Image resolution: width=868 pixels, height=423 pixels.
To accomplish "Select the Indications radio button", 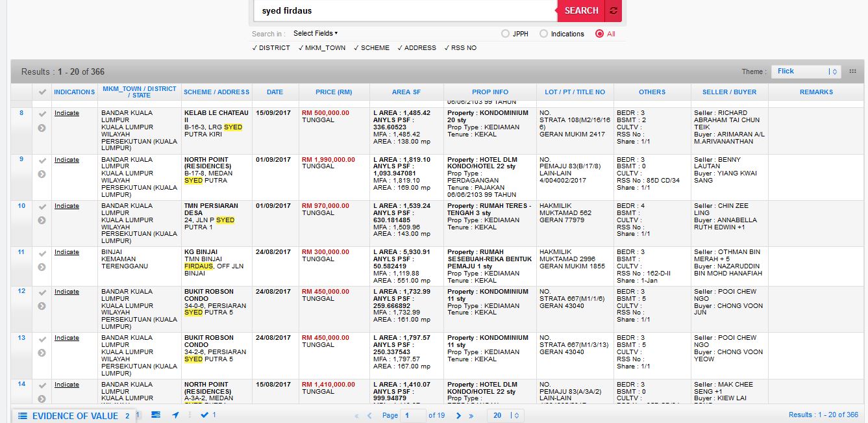I will pyautogui.click(x=543, y=34).
